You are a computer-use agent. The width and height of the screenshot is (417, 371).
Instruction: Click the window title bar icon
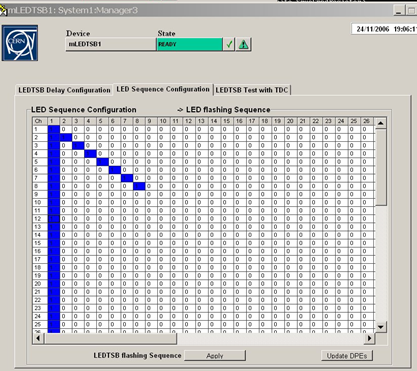click(x=3, y=11)
